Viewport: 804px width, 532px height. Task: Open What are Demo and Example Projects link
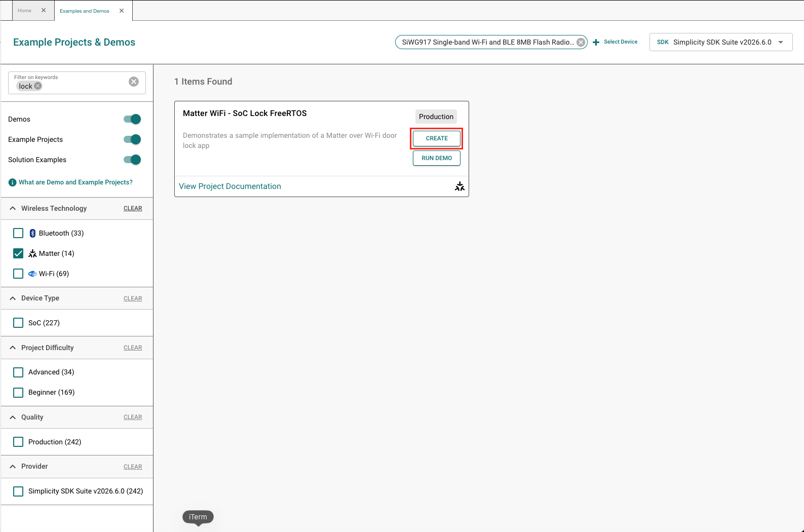coord(75,182)
